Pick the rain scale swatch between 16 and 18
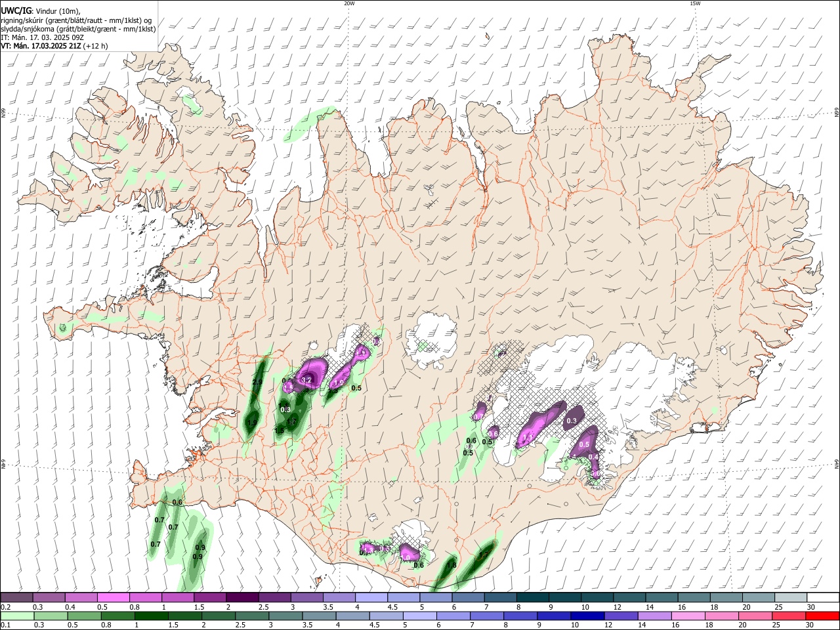Viewport: 840px width, 630px height. coord(689,616)
